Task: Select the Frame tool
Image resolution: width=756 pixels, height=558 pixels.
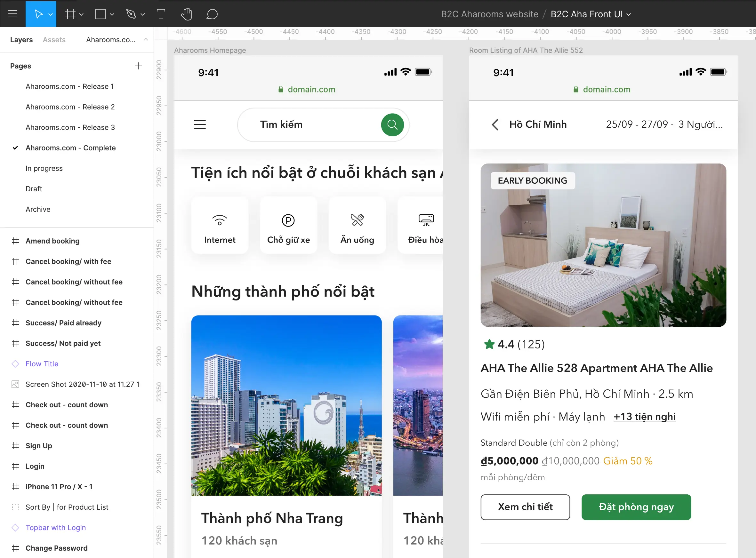Action: point(70,14)
